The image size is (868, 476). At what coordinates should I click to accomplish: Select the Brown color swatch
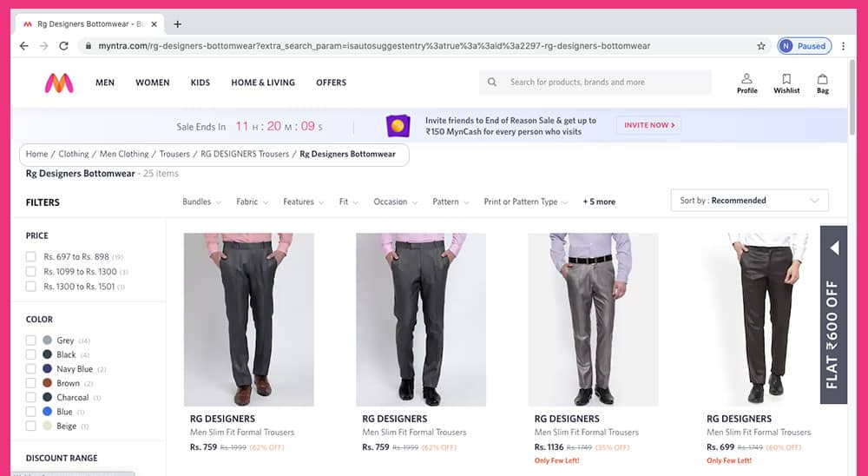click(48, 383)
